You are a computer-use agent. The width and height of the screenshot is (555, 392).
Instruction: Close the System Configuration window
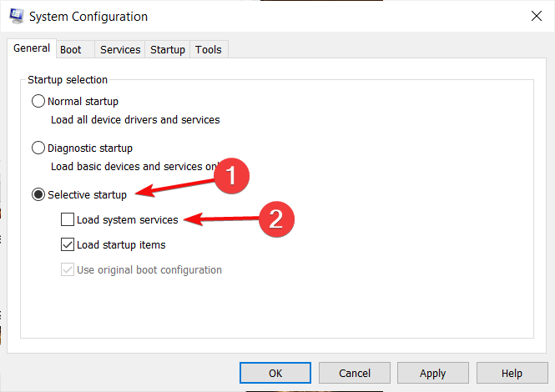534,17
